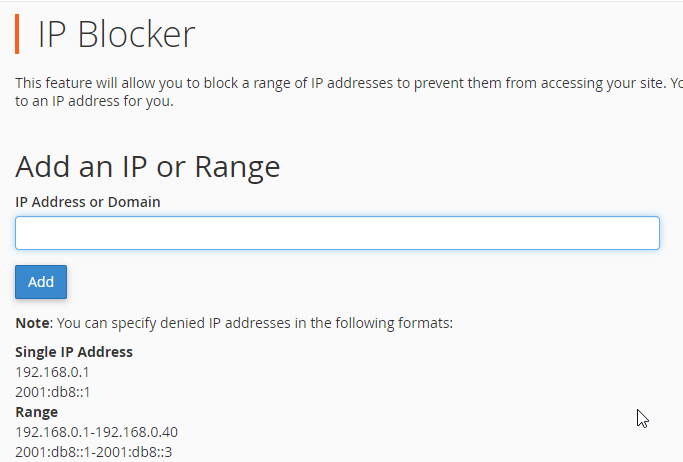Click the bold 'Range' format label
Screen dimensions: 683x462
(x=36, y=412)
